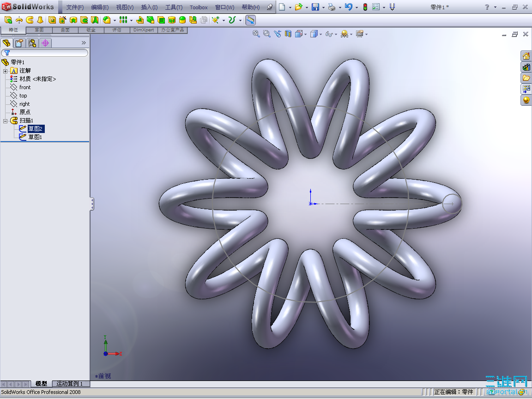Select the Draft tool
532x399 pixels.
[150, 20]
